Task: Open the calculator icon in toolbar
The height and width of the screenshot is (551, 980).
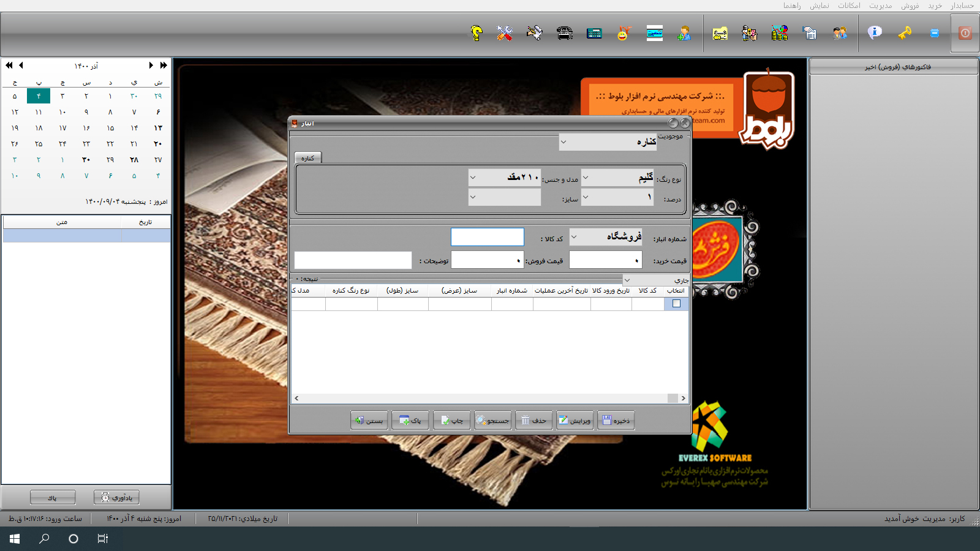Action: (x=594, y=33)
